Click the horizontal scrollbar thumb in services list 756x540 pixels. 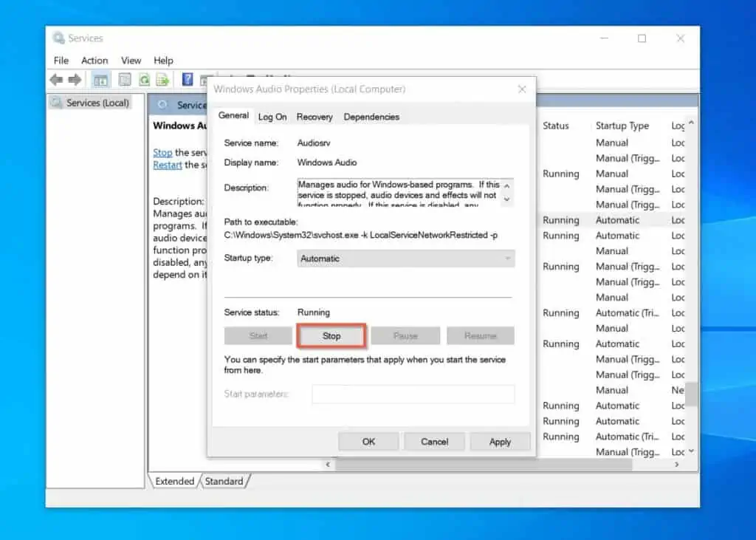pos(484,464)
